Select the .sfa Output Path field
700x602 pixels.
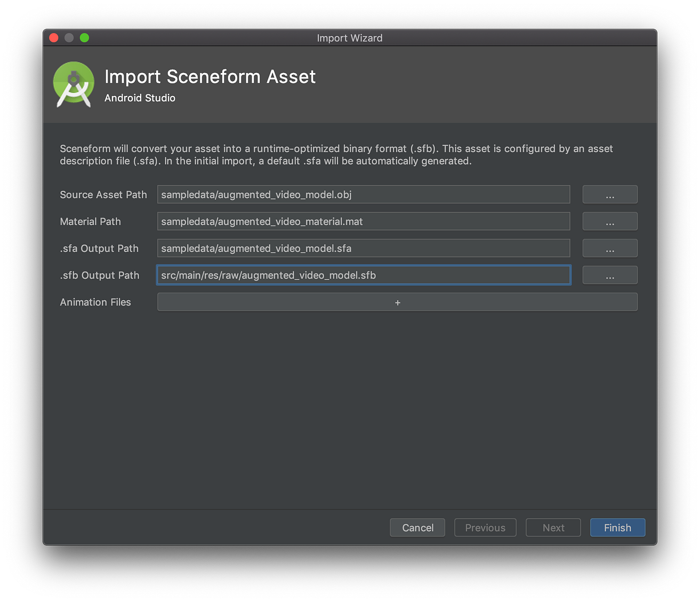(x=363, y=248)
